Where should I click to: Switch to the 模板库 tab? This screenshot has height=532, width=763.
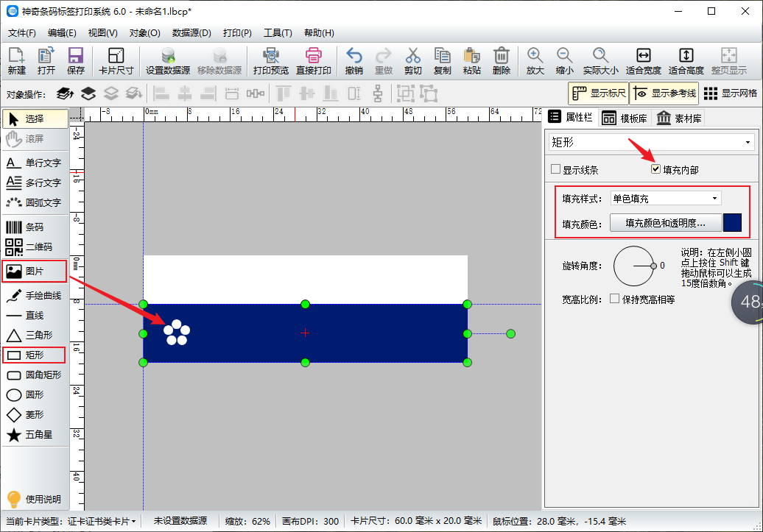tap(624, 118)
